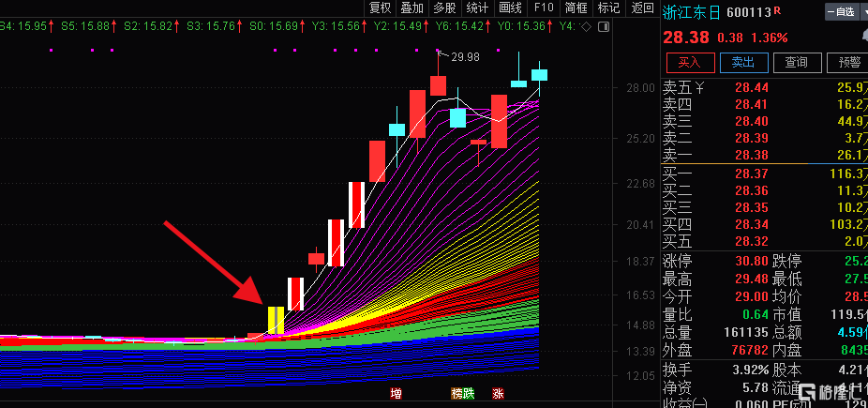The height and width of the screenshot is (408, 868).
Task: Select 买五 bid price 28.32
Action: click(x=752, y=242)
